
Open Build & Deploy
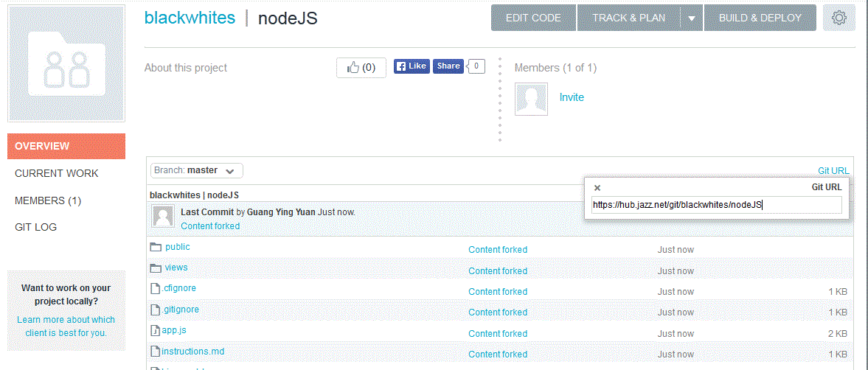760,18
